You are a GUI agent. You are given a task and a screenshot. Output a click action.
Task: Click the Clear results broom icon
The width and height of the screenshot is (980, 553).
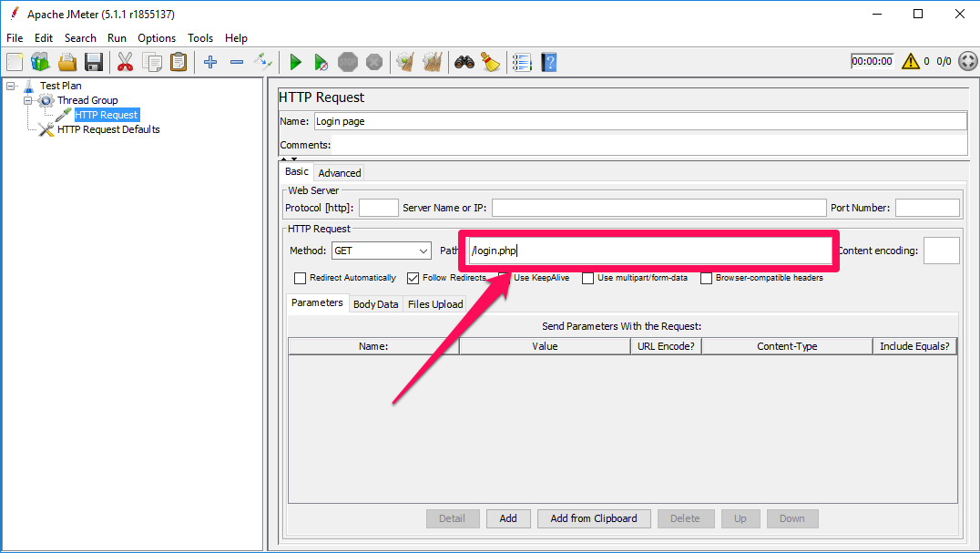[x=405, y=62]
